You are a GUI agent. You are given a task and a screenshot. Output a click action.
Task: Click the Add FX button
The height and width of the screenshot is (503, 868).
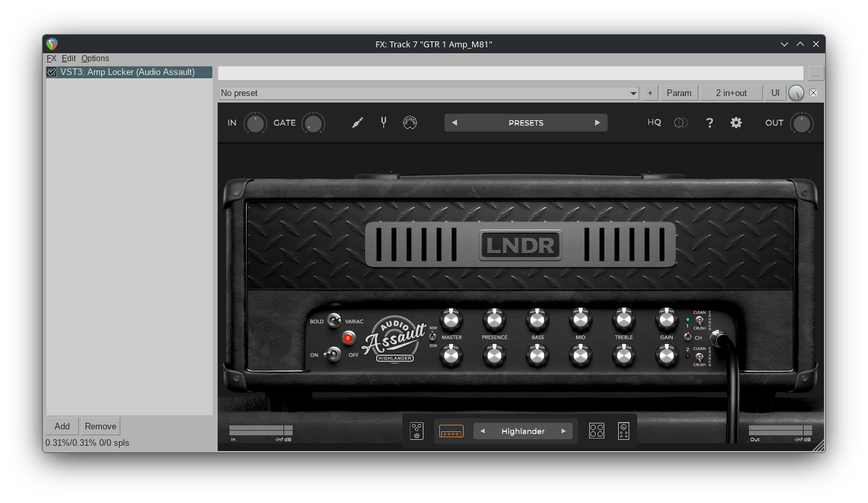tap(62, 426)
